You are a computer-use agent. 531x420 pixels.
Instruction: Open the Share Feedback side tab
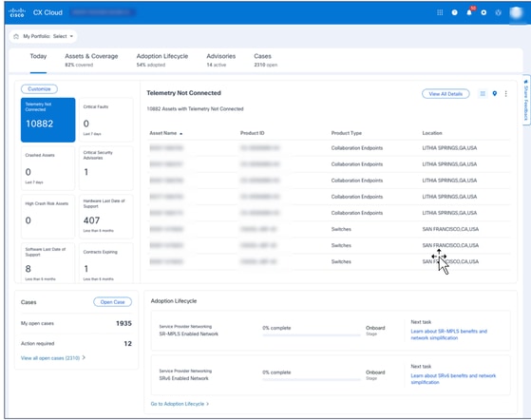click(526, 100)
